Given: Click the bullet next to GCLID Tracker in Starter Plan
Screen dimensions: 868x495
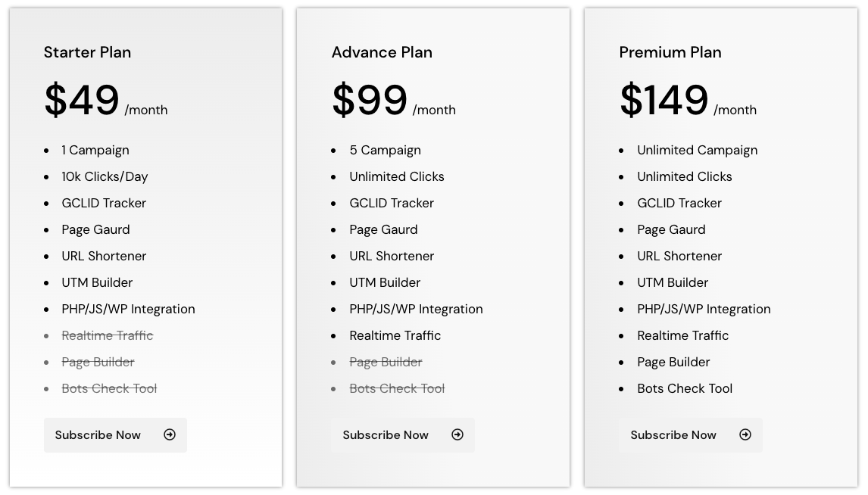Looking at the screenshot, I should (48, 203).
